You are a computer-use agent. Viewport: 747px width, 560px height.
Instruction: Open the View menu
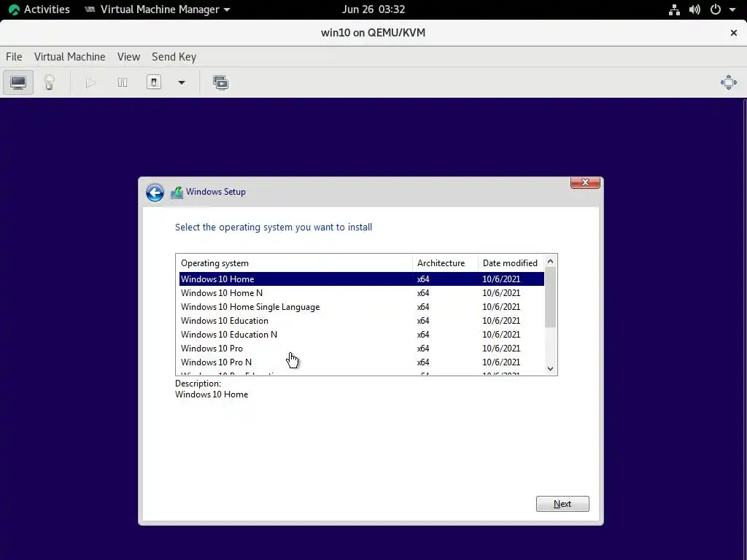pos(128,57)
